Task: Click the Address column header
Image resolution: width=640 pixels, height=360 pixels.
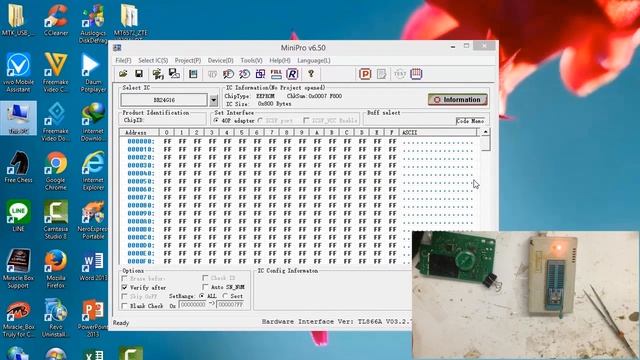Action: tap(139, 132)
